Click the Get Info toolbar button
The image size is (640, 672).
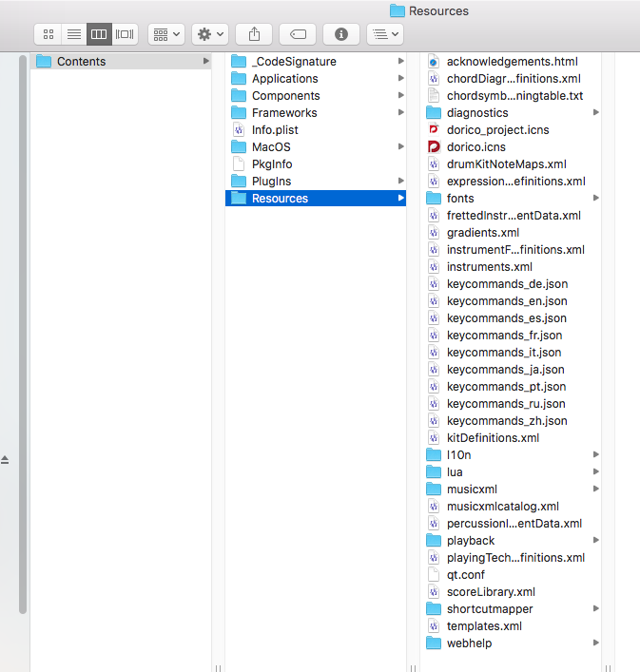pyautogui.click(x=341, y=34)
